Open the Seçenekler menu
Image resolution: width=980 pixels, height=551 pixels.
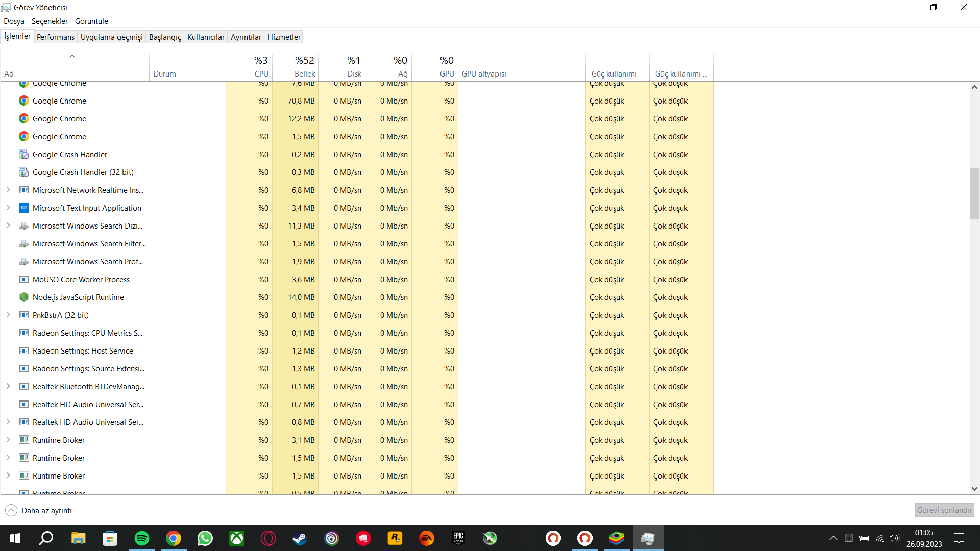pyautogui.click(x=50, y=21)
